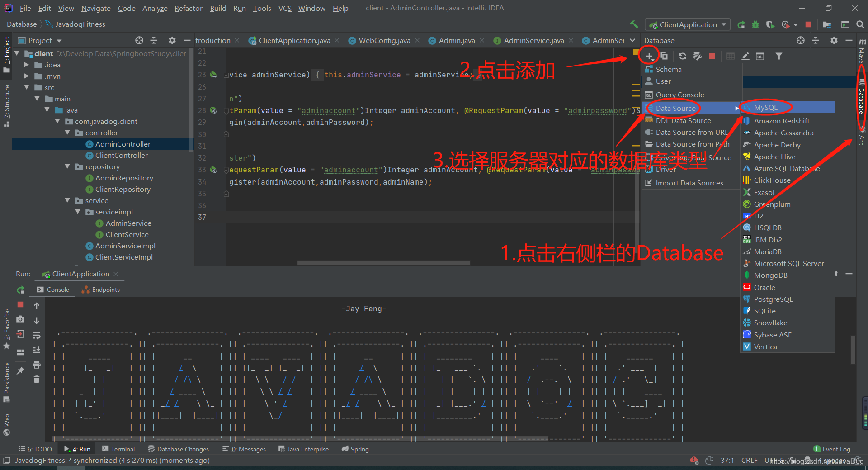This screenshot has width=868, height=470.
Task: Collapse the serviceimpl package
Action: pyautogui.click(x=78, y=212)
